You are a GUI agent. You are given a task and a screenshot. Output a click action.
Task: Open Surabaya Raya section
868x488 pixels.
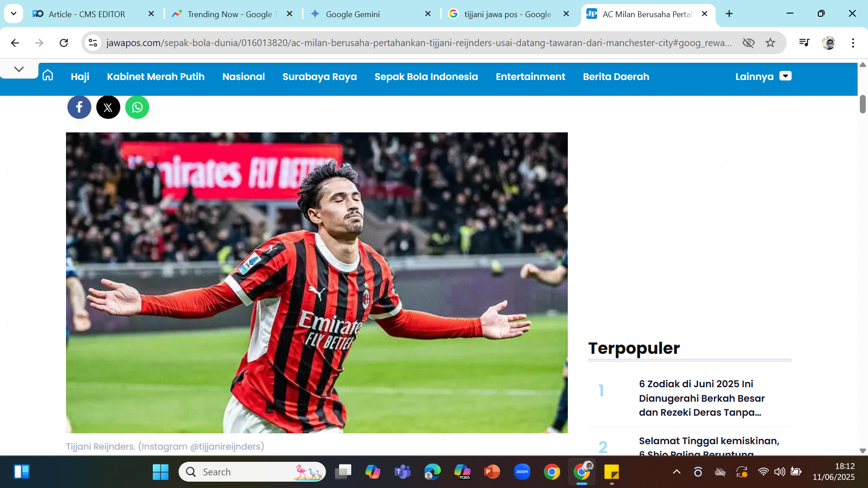[320, 77]
